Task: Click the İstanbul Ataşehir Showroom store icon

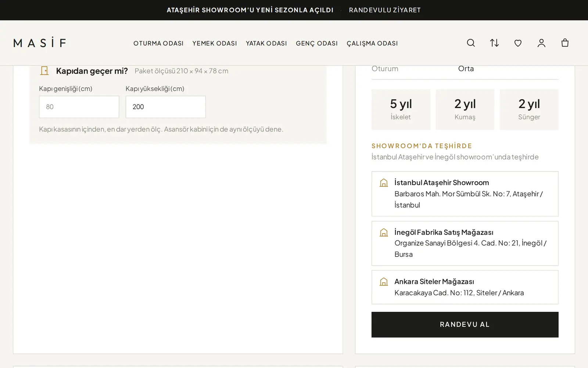Action: [384, 183]
